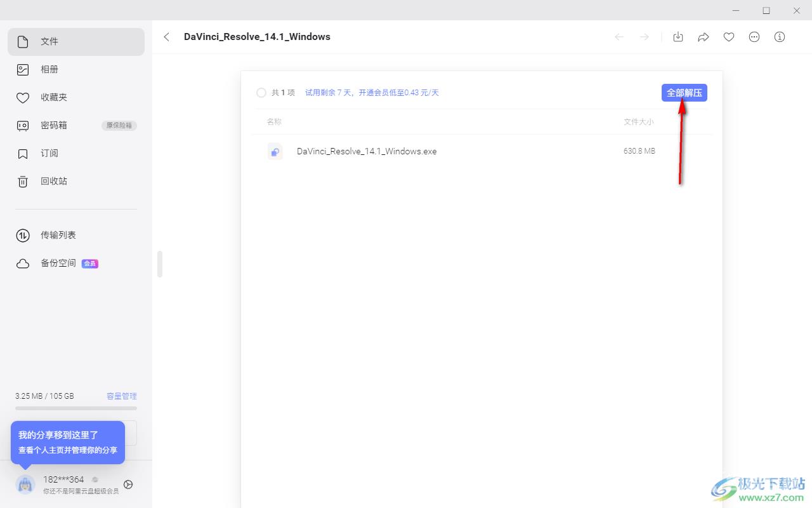812x508 pixels.
Task: Click the 会员 badge next to 备份空间
Action: click(90, 264)
